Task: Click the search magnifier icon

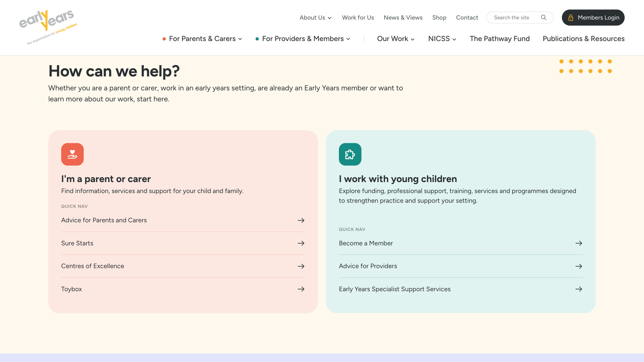Action: (544, 17)
